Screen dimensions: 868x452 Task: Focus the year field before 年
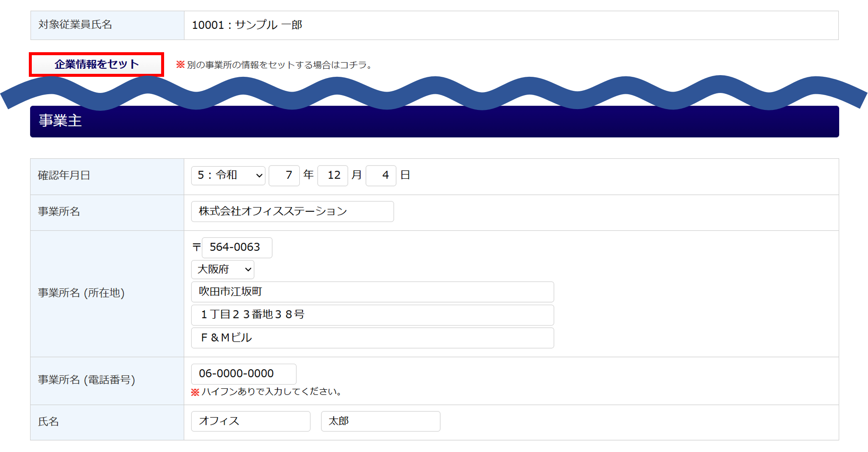284,175
